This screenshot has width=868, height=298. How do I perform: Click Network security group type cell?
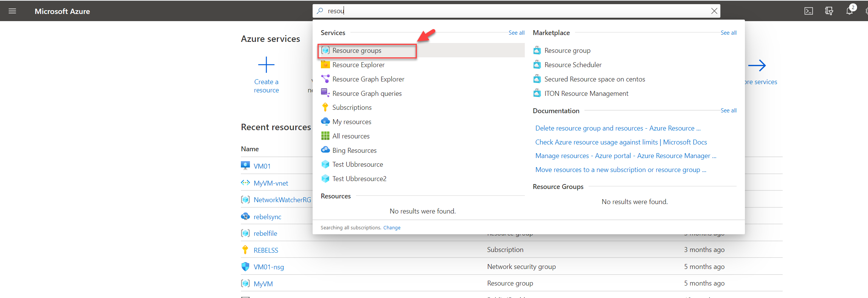[521, 267]
